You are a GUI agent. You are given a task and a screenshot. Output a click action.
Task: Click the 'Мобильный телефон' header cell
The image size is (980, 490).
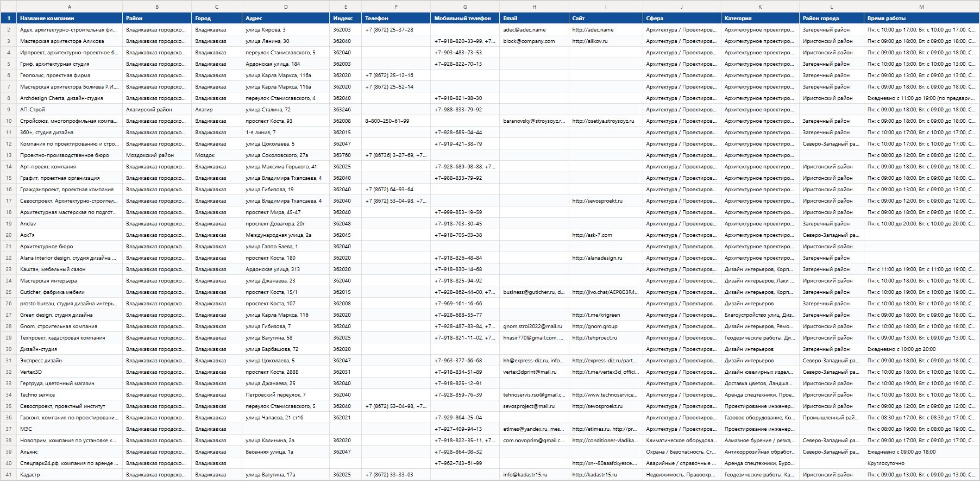click(x=465, y=18)
